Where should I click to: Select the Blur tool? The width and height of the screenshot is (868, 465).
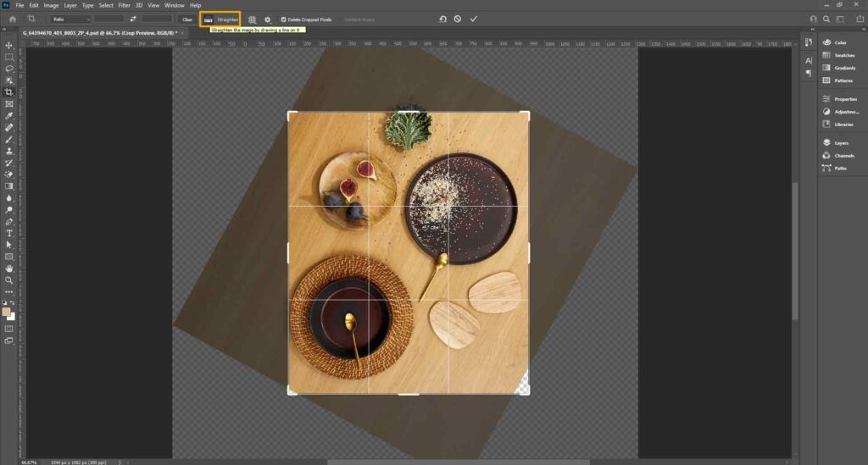(x=8, y=198)
